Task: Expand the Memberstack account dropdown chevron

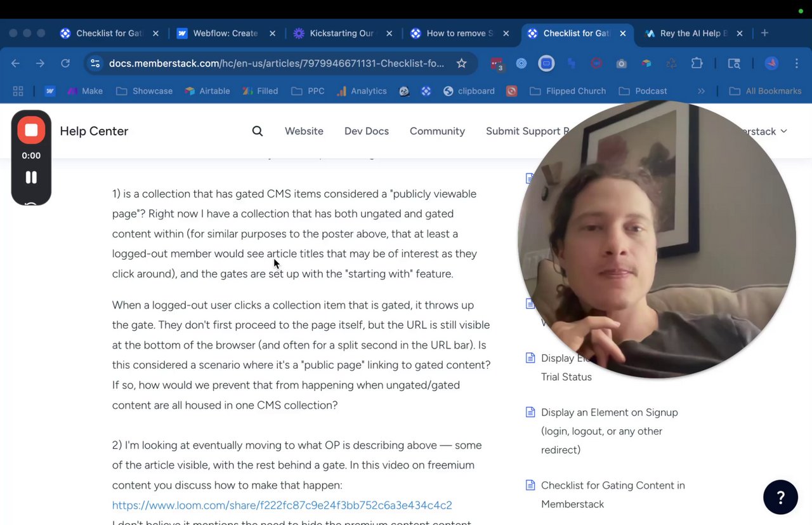Action: point(784,131)
